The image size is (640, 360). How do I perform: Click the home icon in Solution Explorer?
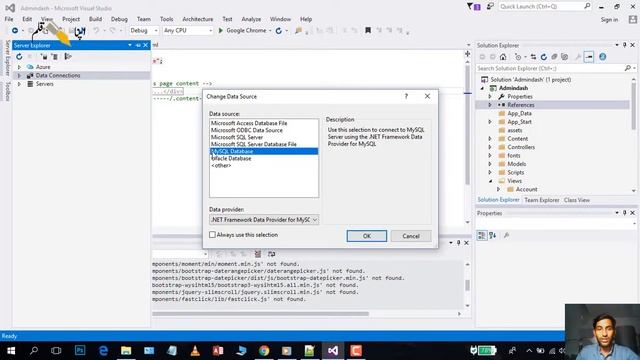[x=503, y=57]
